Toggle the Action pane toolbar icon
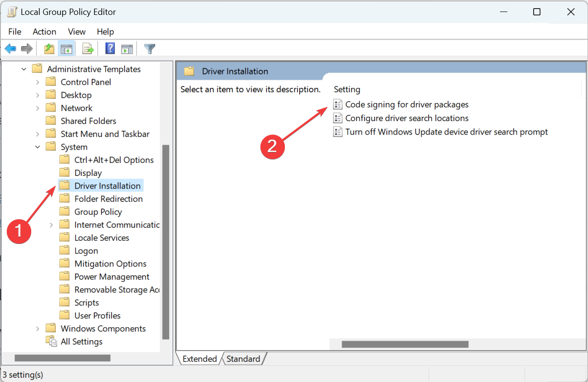Screen dimensions: 588x382 pos(127,49)
